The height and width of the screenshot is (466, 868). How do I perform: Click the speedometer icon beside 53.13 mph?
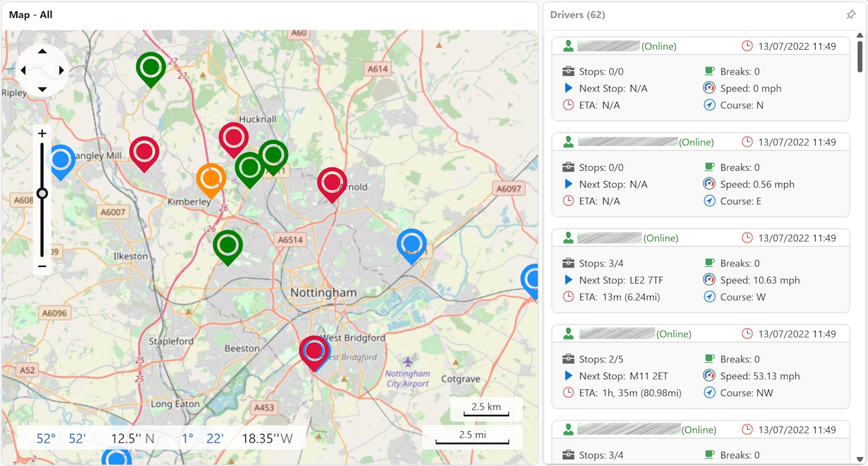coord(709,376)
